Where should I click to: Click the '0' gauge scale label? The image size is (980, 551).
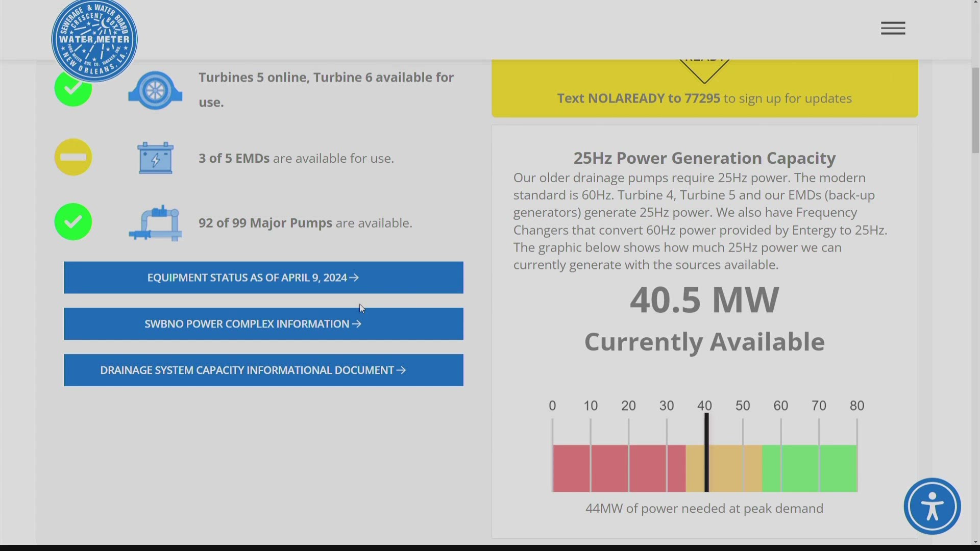(x=552, y=406)
